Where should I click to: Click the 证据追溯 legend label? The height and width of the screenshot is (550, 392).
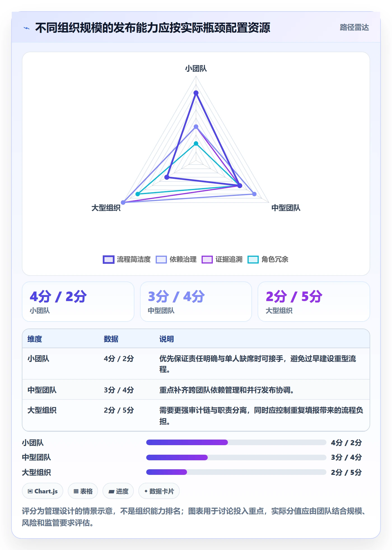click(229, 259)
